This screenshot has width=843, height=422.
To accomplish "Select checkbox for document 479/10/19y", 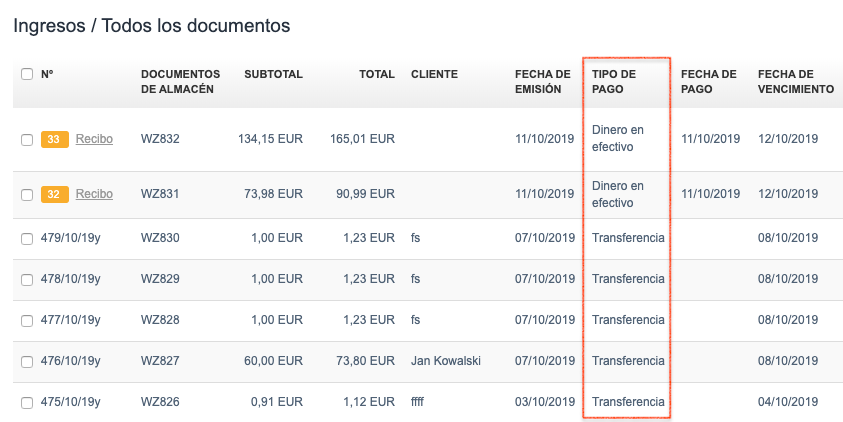I will coord(27,238).
